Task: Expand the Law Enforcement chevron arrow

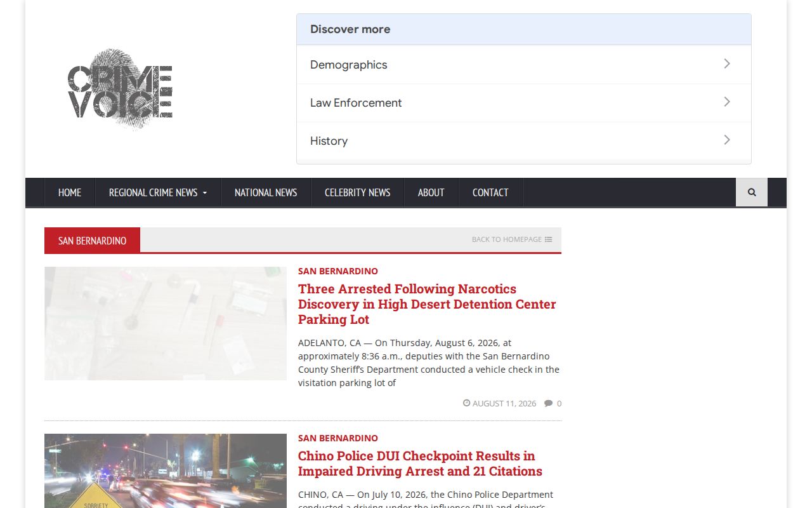Action: 727,102
